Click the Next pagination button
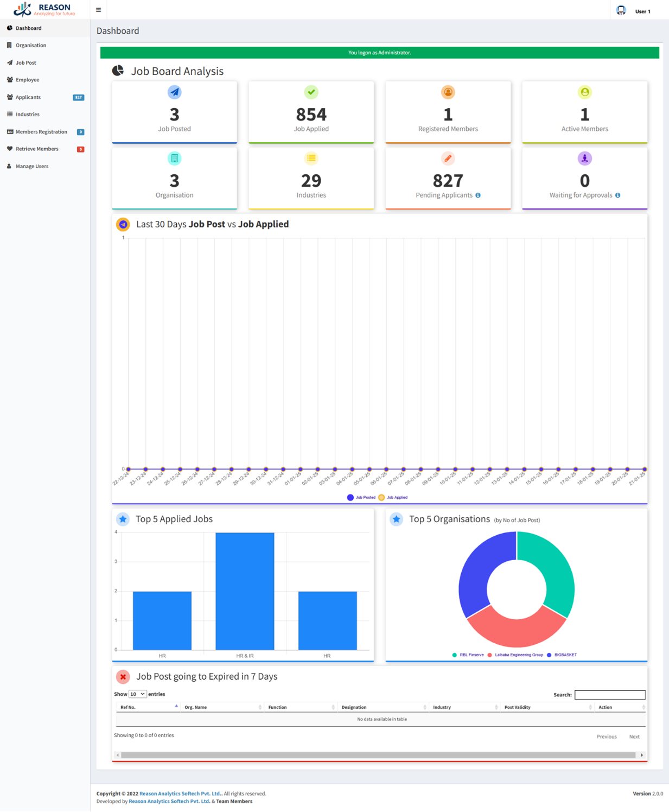669x812 pixels. point(634,737)
